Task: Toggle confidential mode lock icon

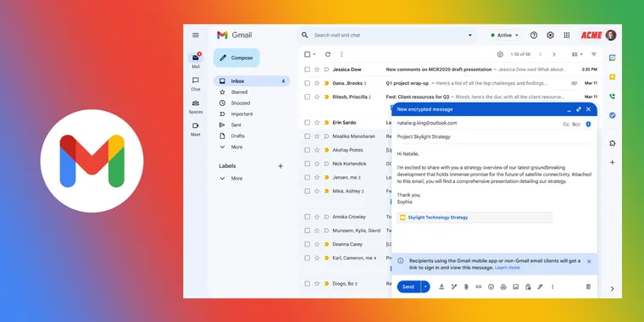Action: pyautogui.click(x=528, y=286)
